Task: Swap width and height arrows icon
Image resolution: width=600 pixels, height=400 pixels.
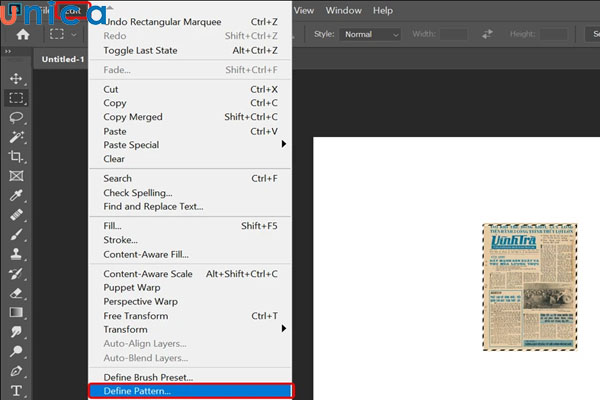Action: 487,34
